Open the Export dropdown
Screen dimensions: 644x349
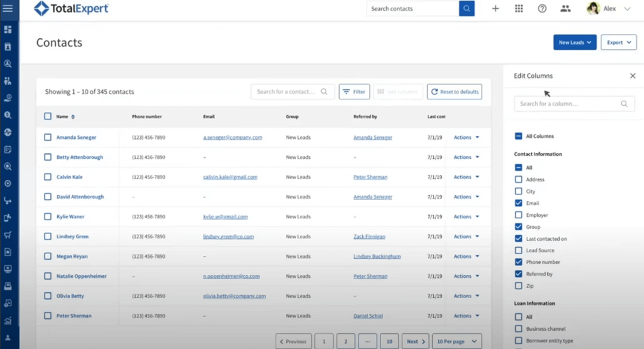click(x=618, y=43)
